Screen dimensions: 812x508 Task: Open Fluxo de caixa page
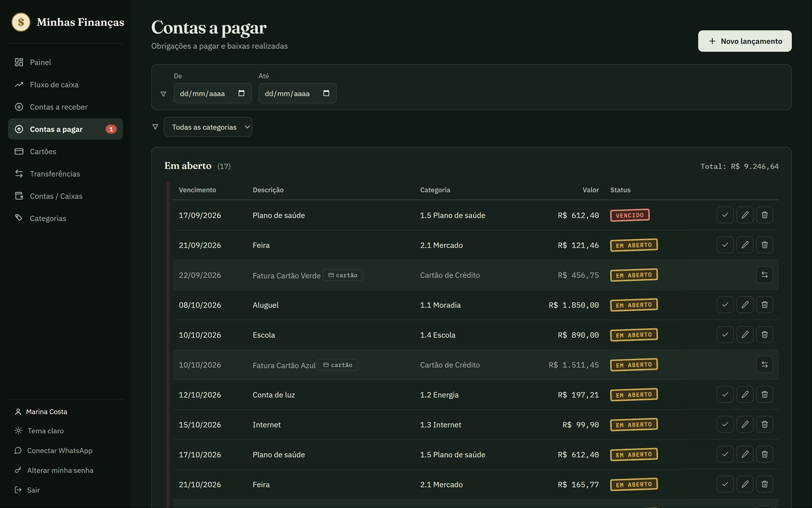[x=65, y=84]
